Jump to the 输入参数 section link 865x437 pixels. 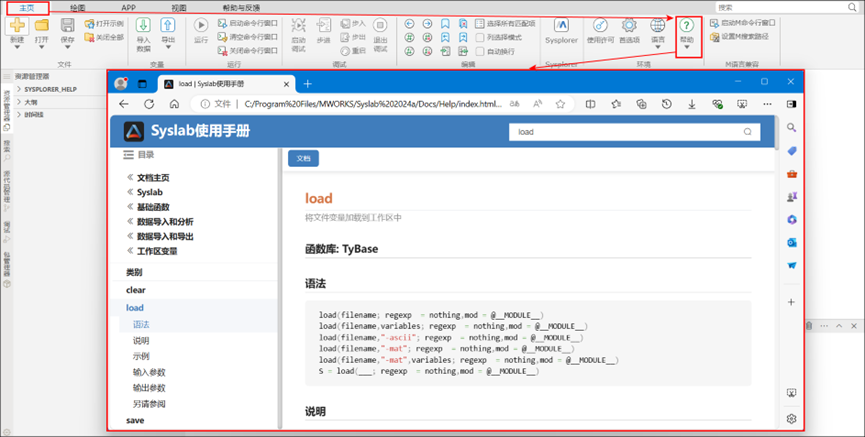point(149,372)
